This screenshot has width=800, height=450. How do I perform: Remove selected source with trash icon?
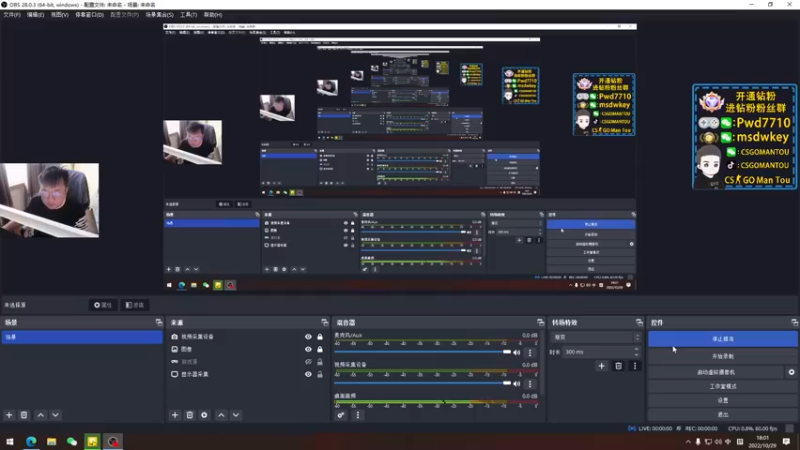[190, 415]
